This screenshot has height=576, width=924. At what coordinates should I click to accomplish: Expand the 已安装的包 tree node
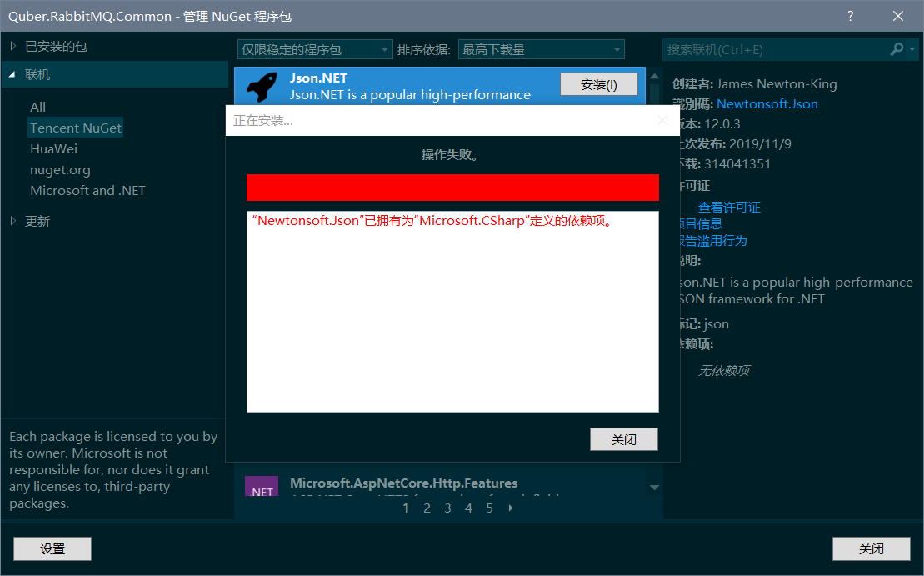pos(13,46)
